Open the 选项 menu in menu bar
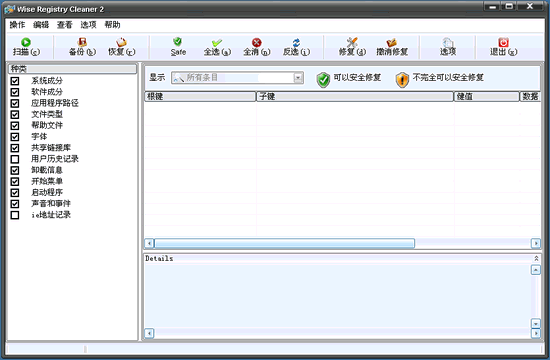 (88, 25)
